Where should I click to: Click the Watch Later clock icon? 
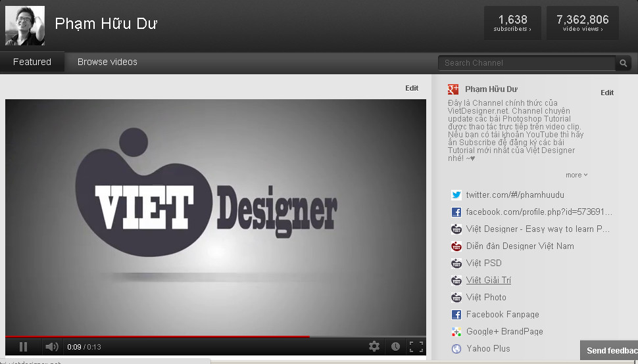click(395, 346)
